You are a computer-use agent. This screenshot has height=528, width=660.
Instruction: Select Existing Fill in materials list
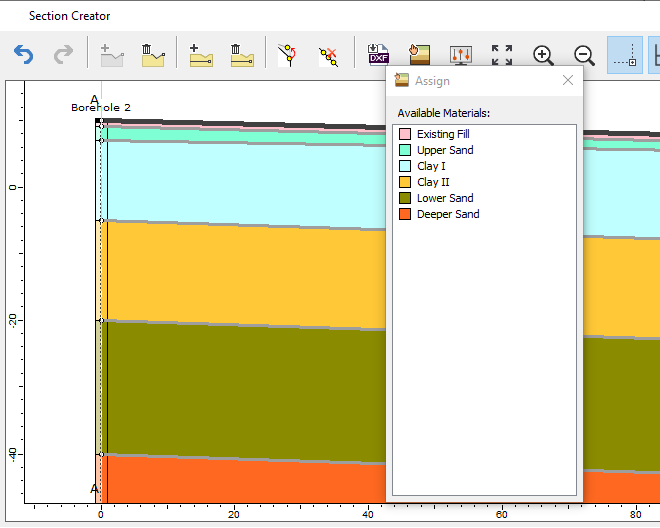(442, 134)
